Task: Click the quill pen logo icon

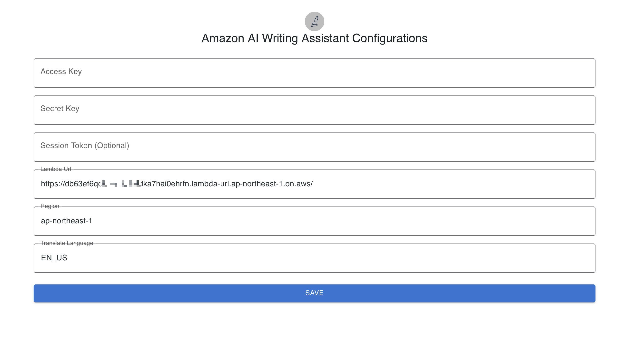Action: pyautogui.click(x=314, y=21)
